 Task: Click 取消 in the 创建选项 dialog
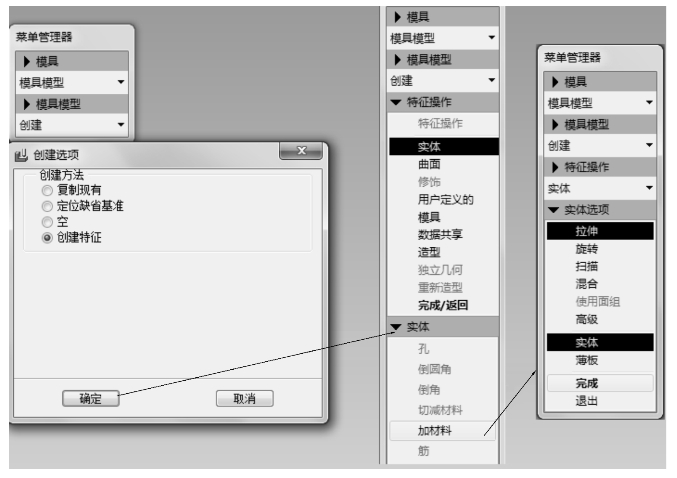coord(244,399)
